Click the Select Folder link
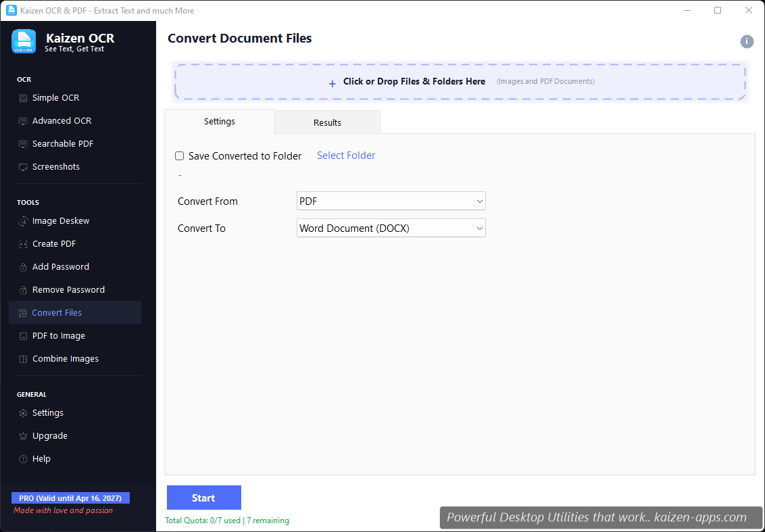The height and width of the screenshot is (532, 765). (345, 155)
